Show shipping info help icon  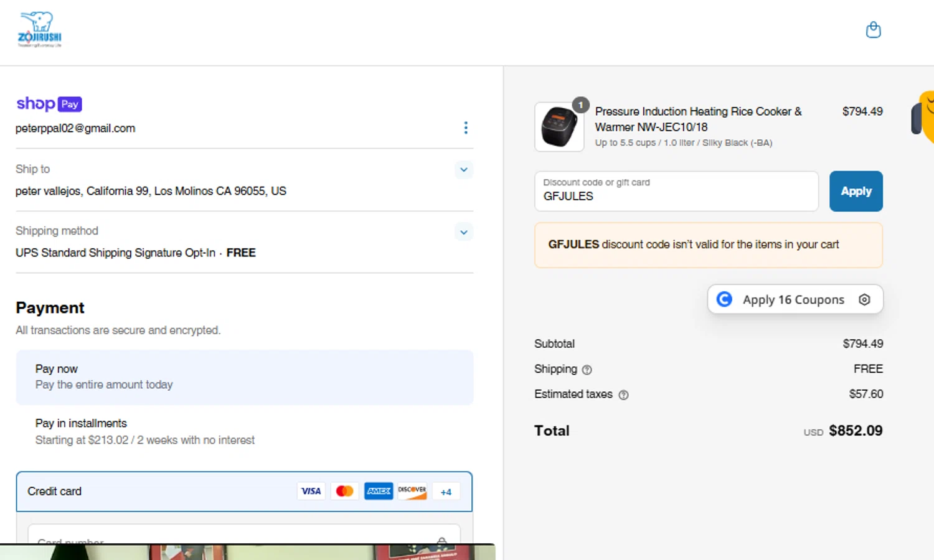(x=587, y=370)
